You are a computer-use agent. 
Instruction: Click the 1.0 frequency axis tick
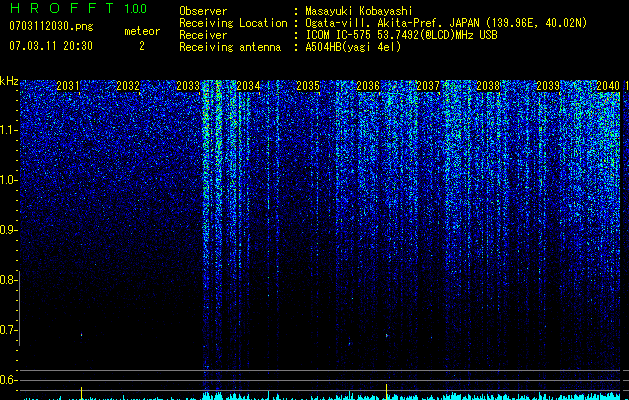9,180
